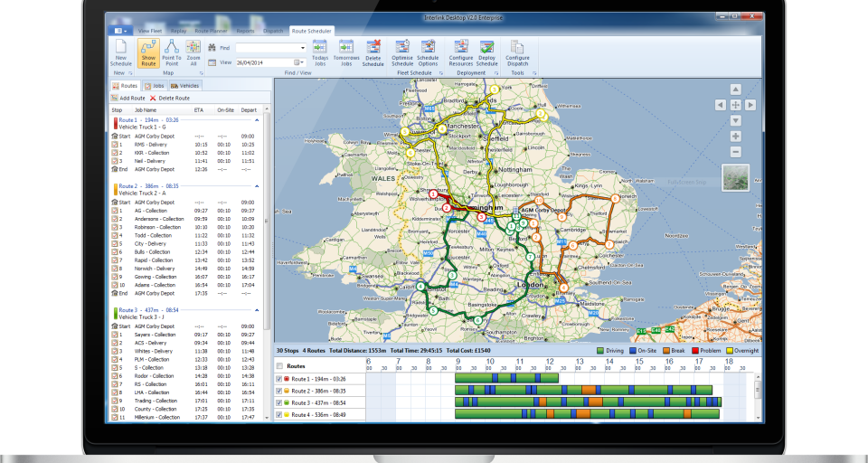868x463 pixels.
Task: Switch to the Dispatch ribbon tab
Action: pyautogui.click(x=271, y=31)
